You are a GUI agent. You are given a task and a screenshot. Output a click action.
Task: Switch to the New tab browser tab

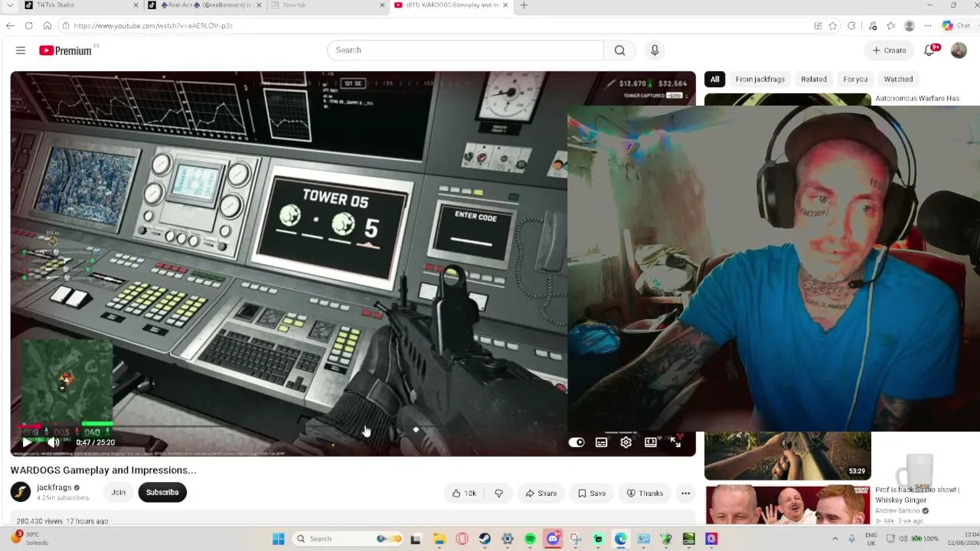click(x=328, y=5)
